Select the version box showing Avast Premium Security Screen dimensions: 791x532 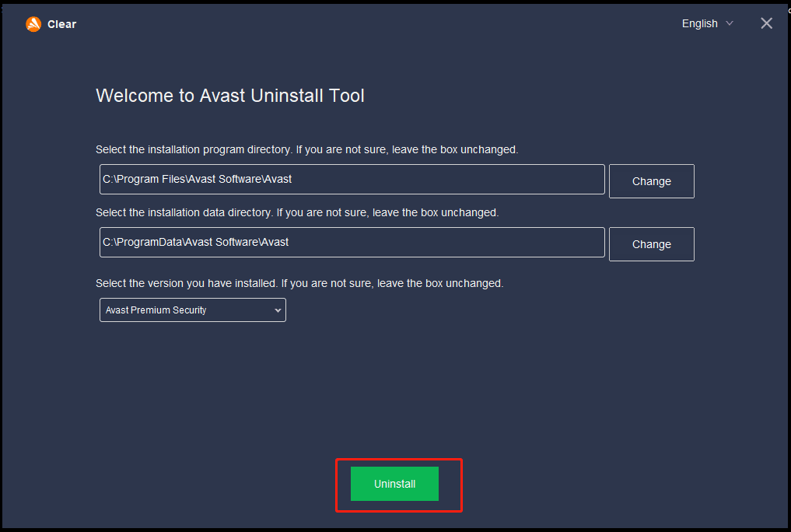192,310
